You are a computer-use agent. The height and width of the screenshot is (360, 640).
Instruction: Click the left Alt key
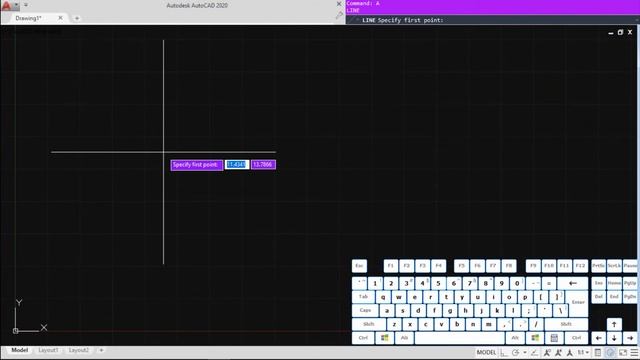tap(404, 338)
